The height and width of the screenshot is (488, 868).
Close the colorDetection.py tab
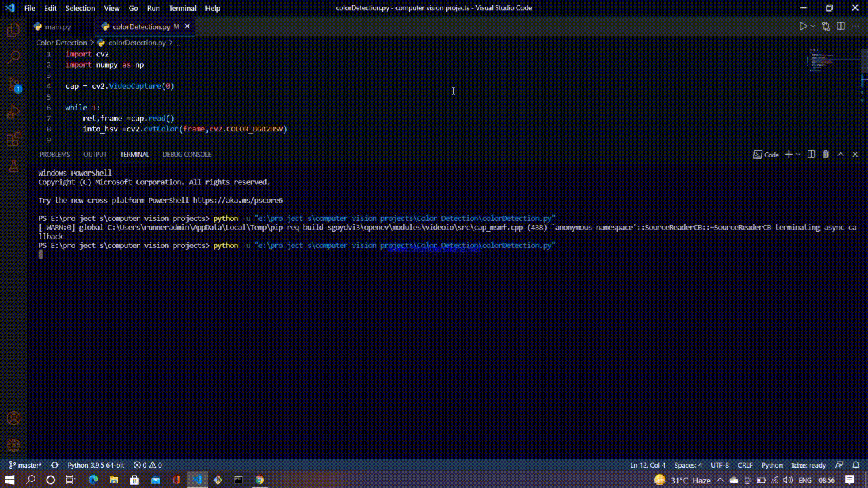pos(188,26)
